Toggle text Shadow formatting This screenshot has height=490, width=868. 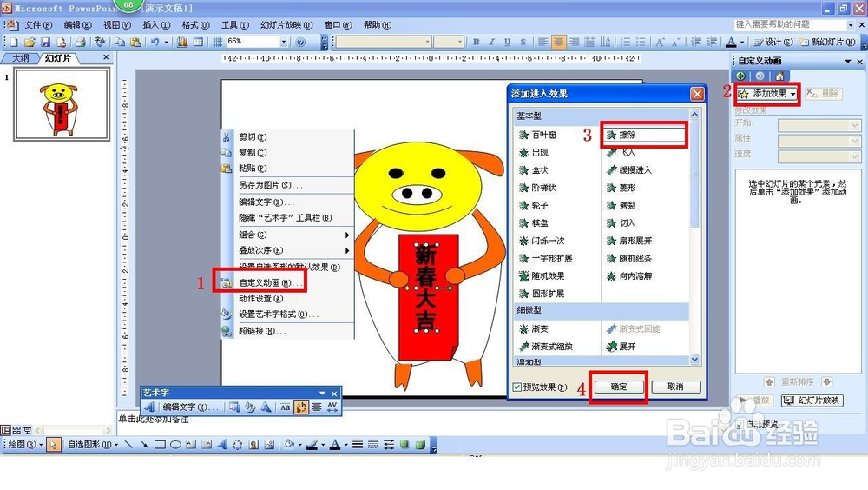523,42
